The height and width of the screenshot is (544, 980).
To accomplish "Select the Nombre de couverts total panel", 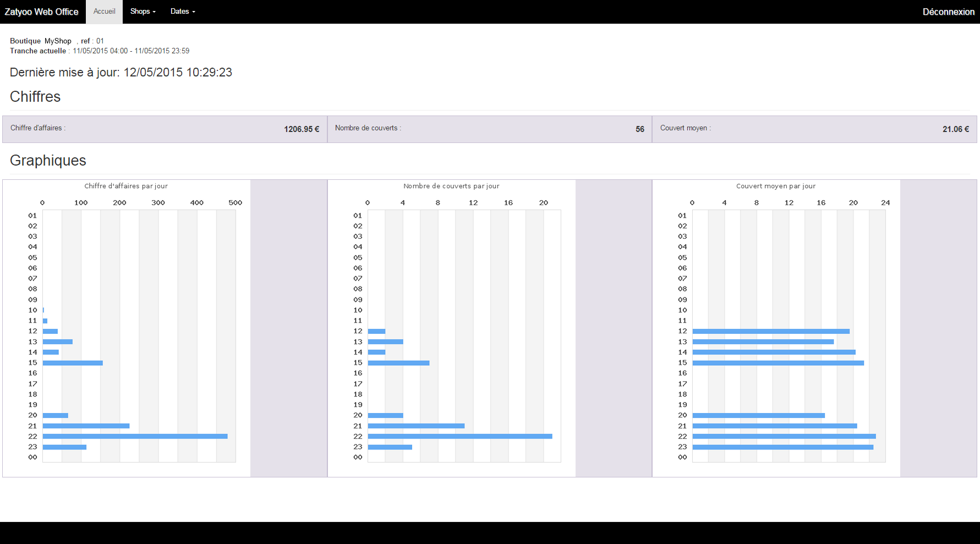I will click(x=489, y=129).
